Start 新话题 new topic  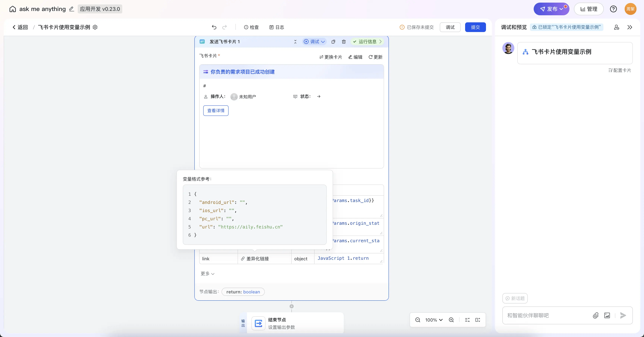tap(515, 298)
